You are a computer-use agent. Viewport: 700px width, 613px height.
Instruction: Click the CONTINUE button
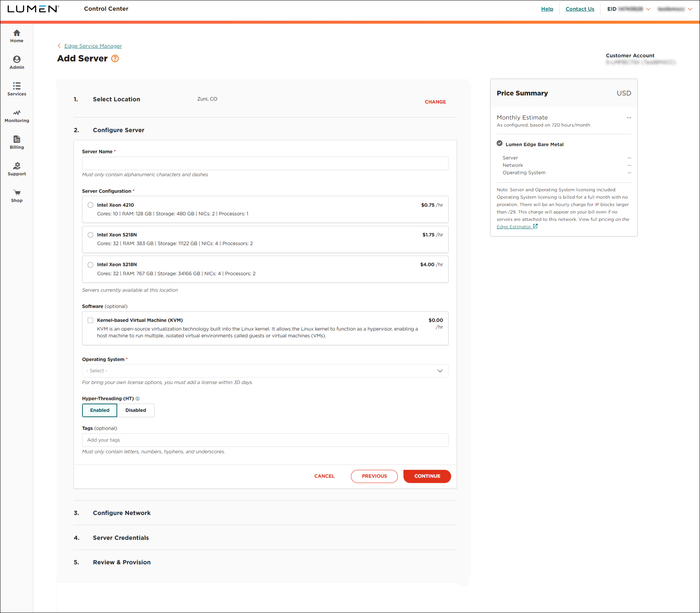tap(427, 476)
